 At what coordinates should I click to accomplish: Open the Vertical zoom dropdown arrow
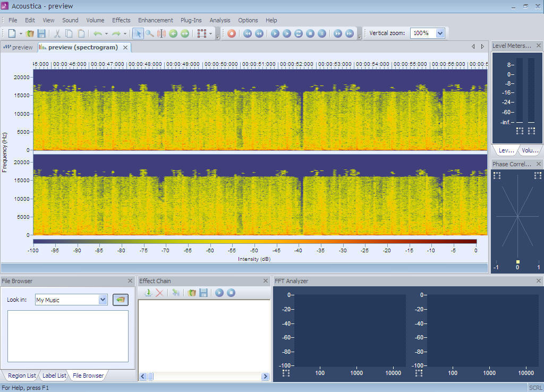pos(440,33)
